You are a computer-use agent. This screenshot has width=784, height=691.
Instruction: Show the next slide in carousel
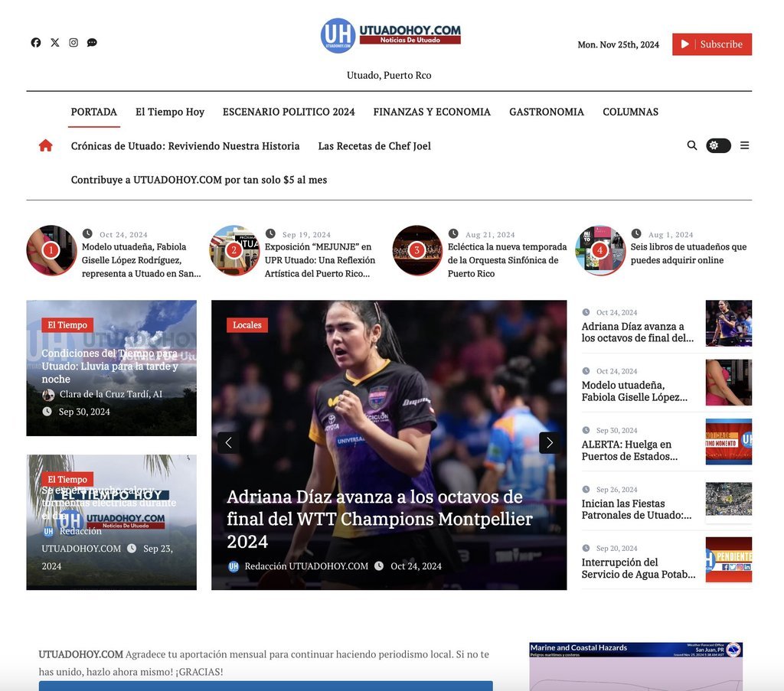point(549,443)
